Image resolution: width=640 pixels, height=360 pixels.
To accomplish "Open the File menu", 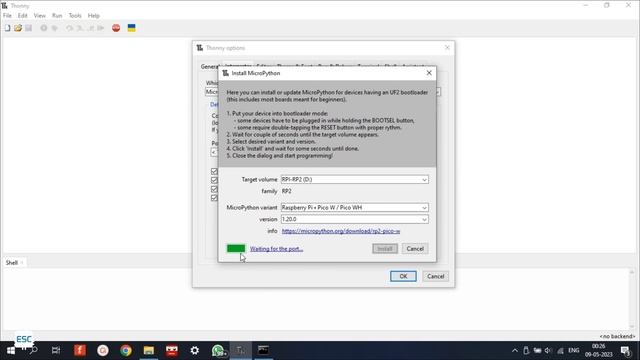I will pyautogui.click(x=7, y=16).
